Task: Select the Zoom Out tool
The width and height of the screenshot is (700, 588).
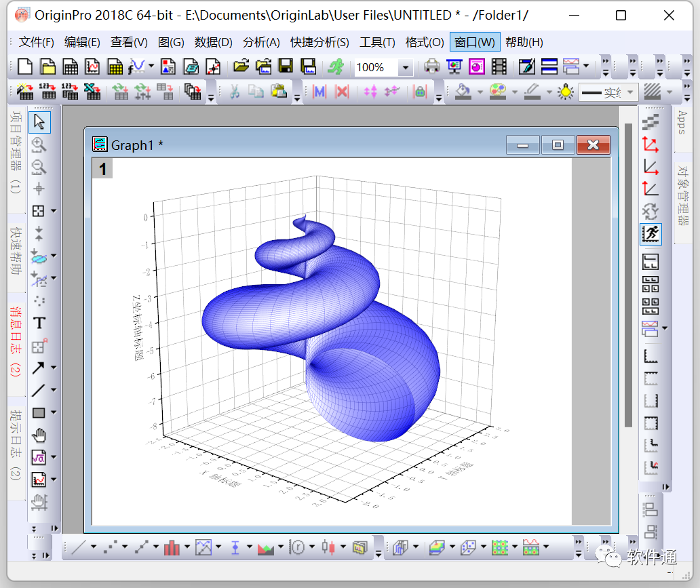Action: (39, 167)
